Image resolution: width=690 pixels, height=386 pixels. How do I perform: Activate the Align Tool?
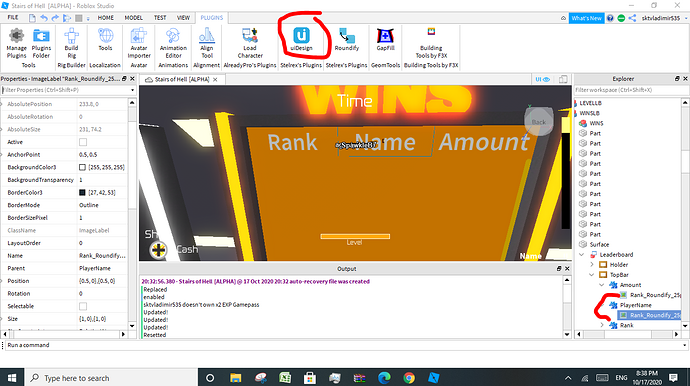click(207, 43)
